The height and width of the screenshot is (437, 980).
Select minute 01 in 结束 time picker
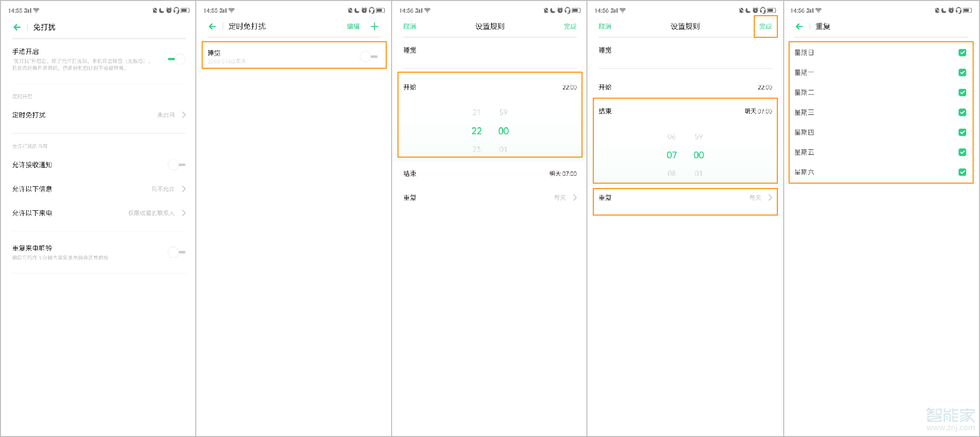click(699, 173)
